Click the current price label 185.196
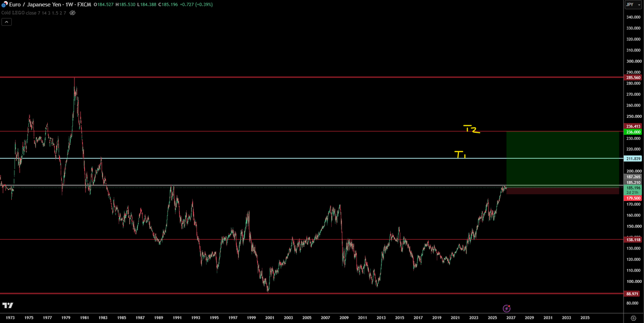This screenshot has height=323, width=644. click(633, 188)
